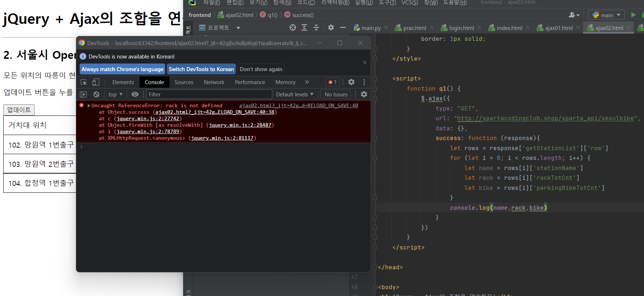The height and width of the screenshot is (296, 644).
Task: Click the frontend breadcrumb in navigation bar
Action: pos(199,15)
